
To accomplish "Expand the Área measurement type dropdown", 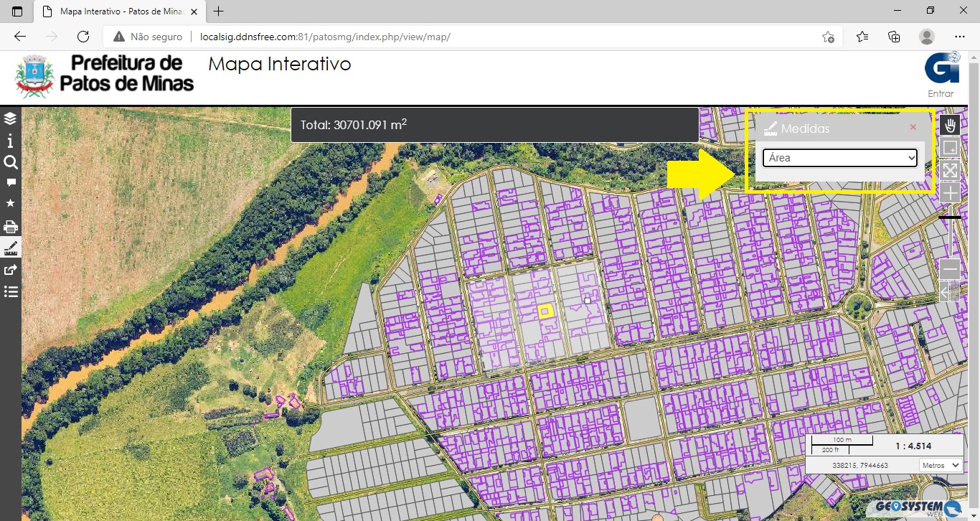I will coord(839,158).
